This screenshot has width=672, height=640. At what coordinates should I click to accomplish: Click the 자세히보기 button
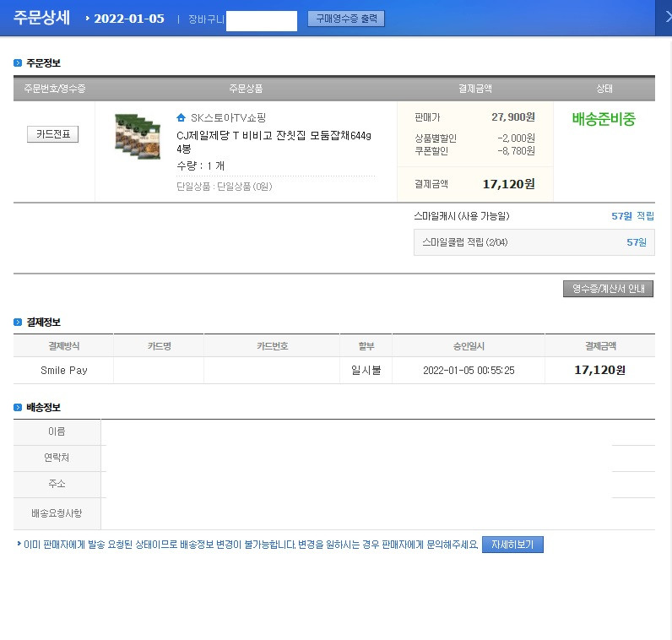[512, 545]
